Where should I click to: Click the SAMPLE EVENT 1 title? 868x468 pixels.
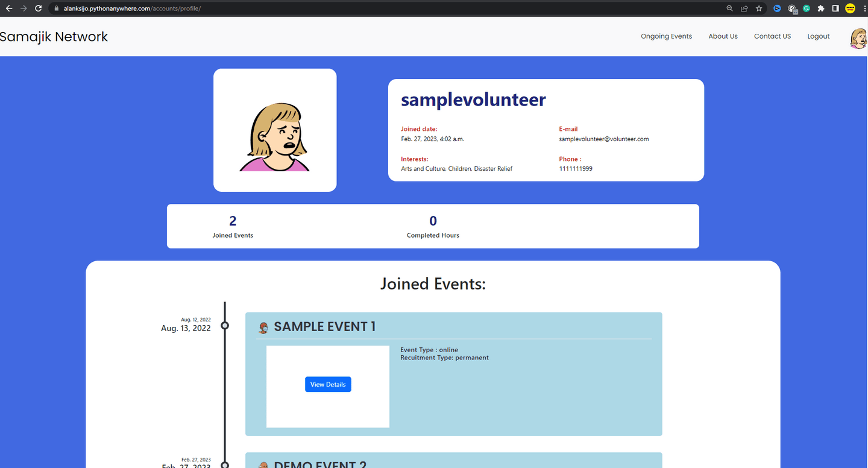pyautogui.click(x=325, y=327)
